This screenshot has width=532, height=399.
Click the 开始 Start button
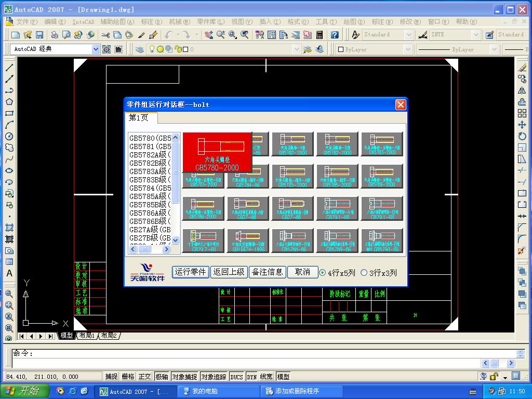25,391
